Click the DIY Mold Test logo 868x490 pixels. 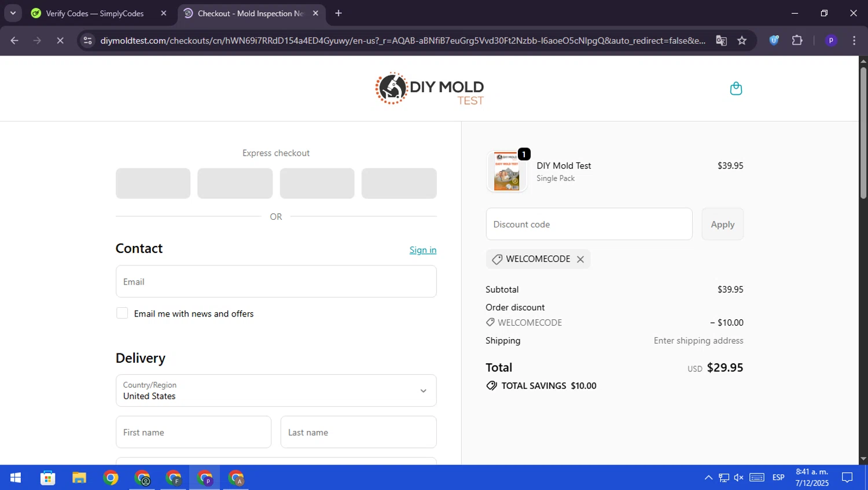429,89
